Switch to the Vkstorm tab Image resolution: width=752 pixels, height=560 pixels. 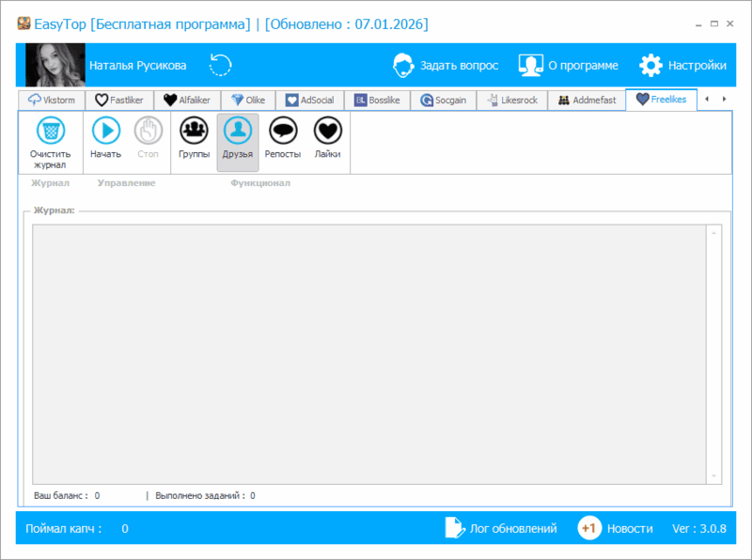pos(53,100)
